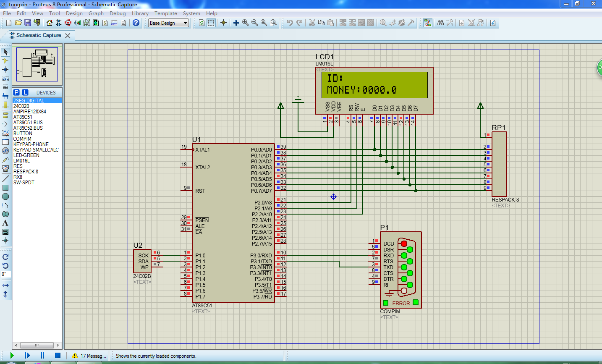Viewport: 602px width, 364px height.
Task: Open Help with question mark icon
Action: pos(136,23)
